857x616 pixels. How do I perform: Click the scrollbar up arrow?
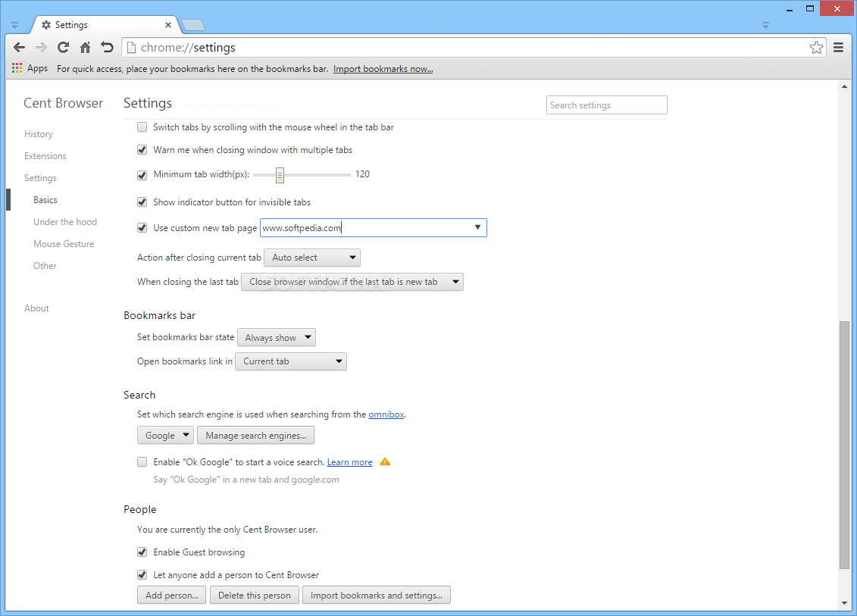844,86
